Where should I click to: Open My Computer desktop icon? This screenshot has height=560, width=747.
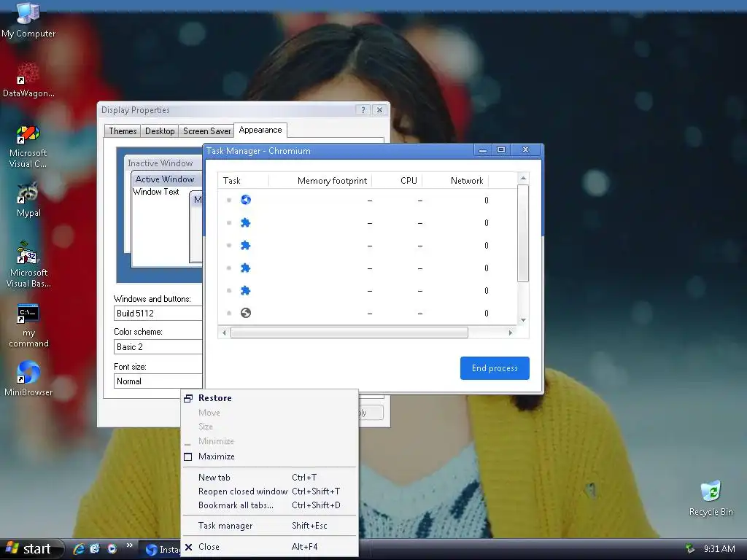tap(28, 20)
